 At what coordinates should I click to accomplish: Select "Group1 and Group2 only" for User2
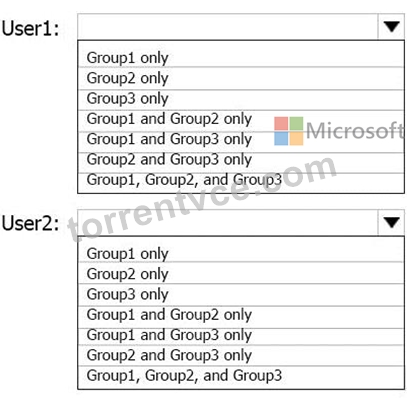(241, 316)
